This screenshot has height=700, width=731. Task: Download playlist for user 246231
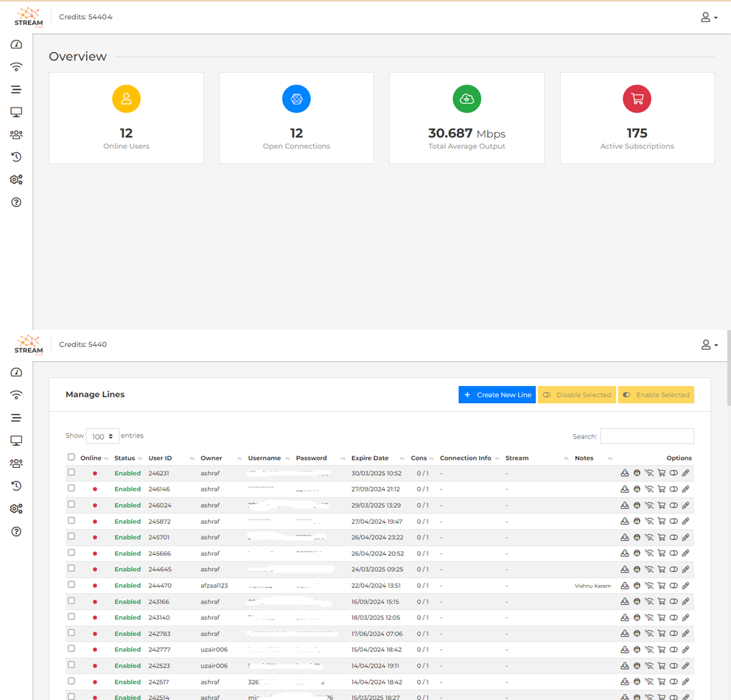[625, 473]
